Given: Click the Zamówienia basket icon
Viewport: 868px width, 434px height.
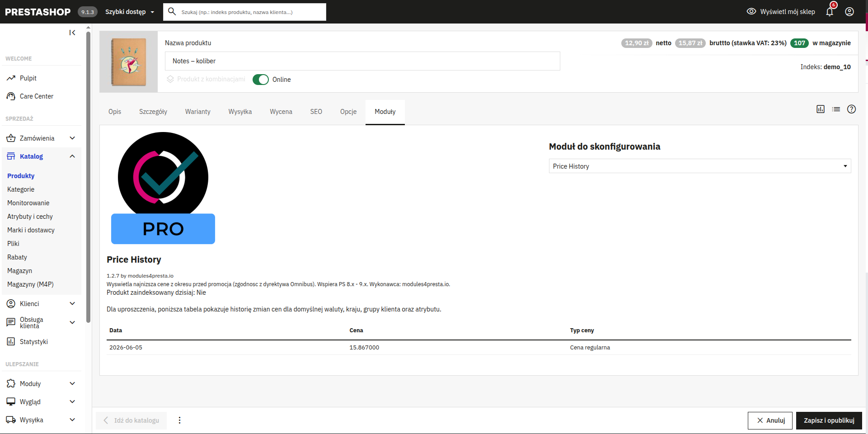Looking at the screenshot, I should click(11, 138).
